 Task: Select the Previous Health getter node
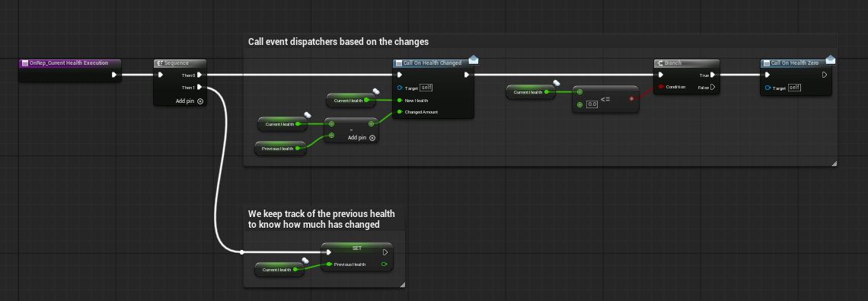(x=280, y=149)
